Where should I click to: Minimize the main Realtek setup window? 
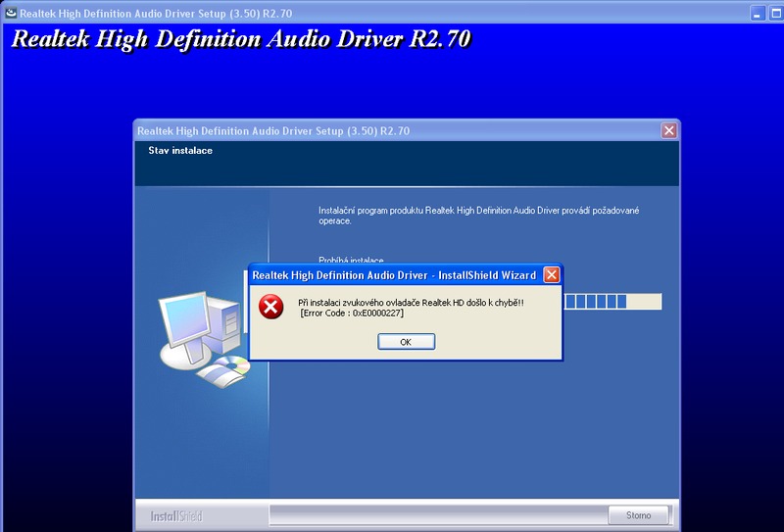pos(758,14)
